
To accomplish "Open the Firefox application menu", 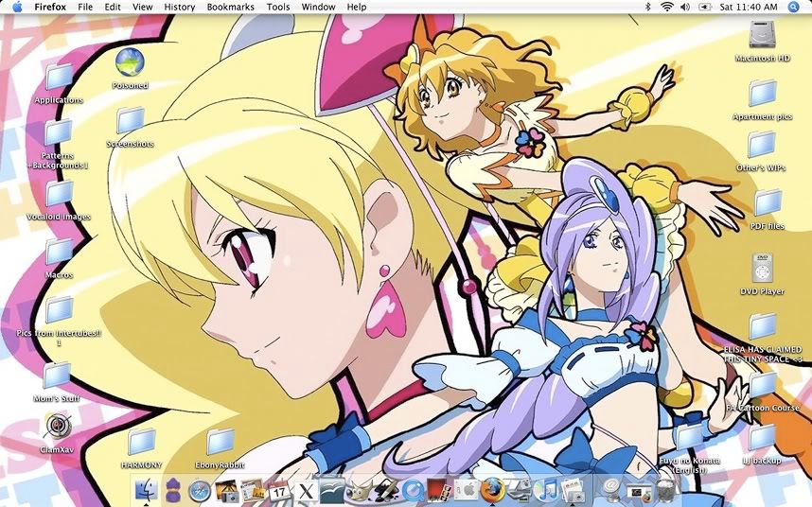I will 50,7.
